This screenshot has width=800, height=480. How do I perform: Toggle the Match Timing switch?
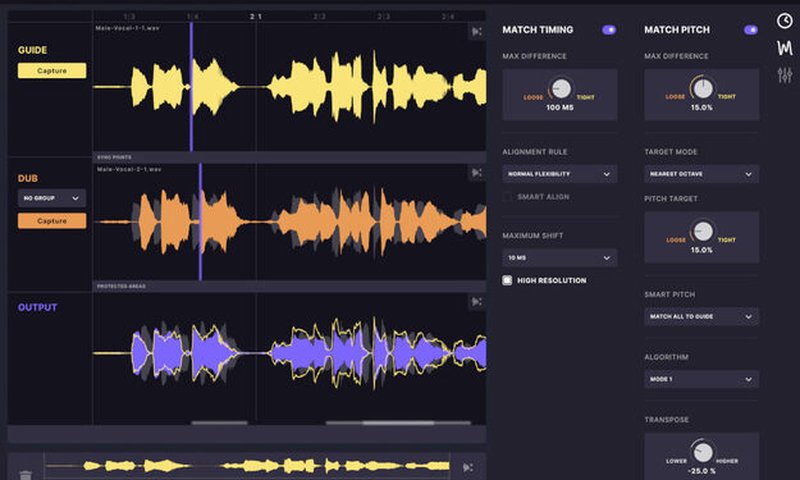[x=609, y=30]
